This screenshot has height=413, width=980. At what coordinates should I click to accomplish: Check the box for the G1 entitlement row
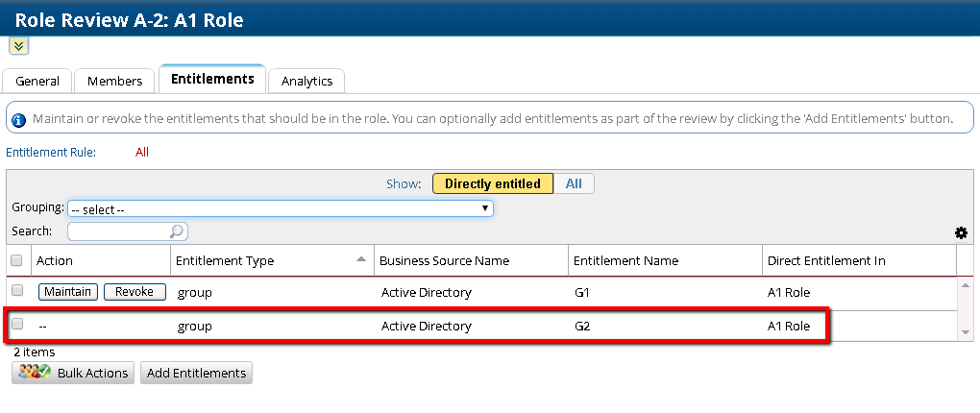coord(16,291)
